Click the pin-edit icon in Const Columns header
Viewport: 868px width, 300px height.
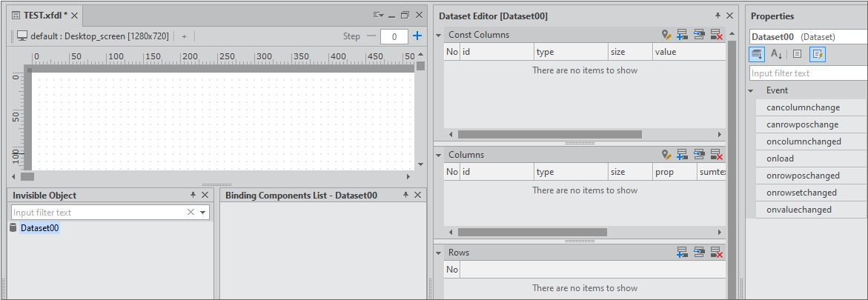(666, 35)
